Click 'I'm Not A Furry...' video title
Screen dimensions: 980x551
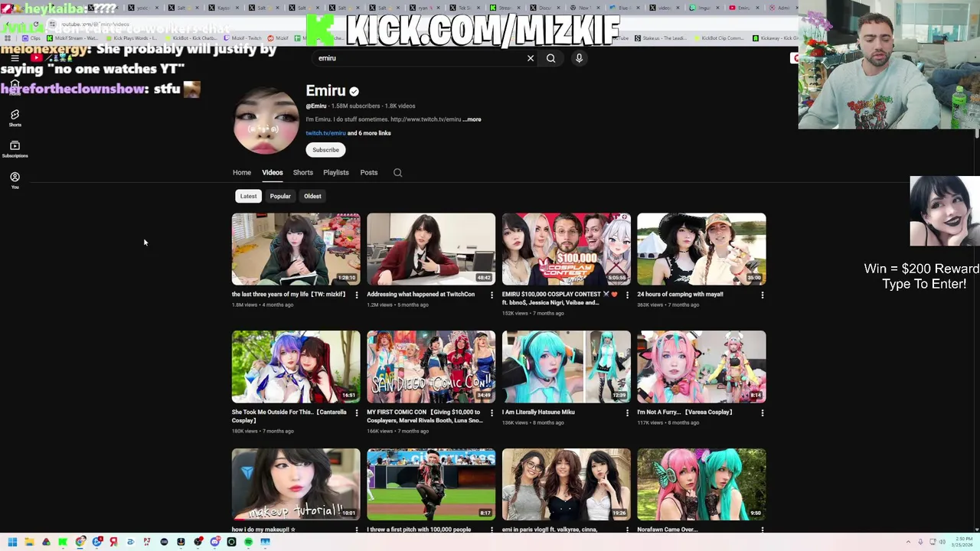click(684, 412)
